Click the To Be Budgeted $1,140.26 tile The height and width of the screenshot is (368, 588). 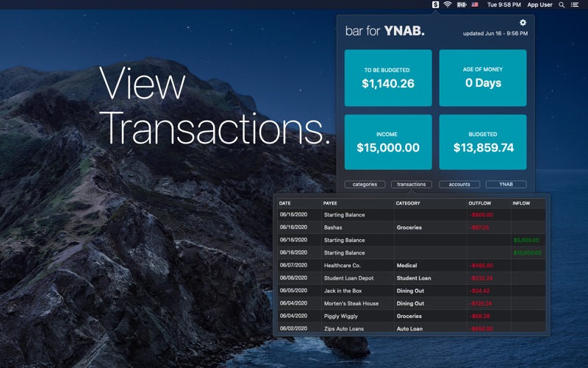point(388,78)
